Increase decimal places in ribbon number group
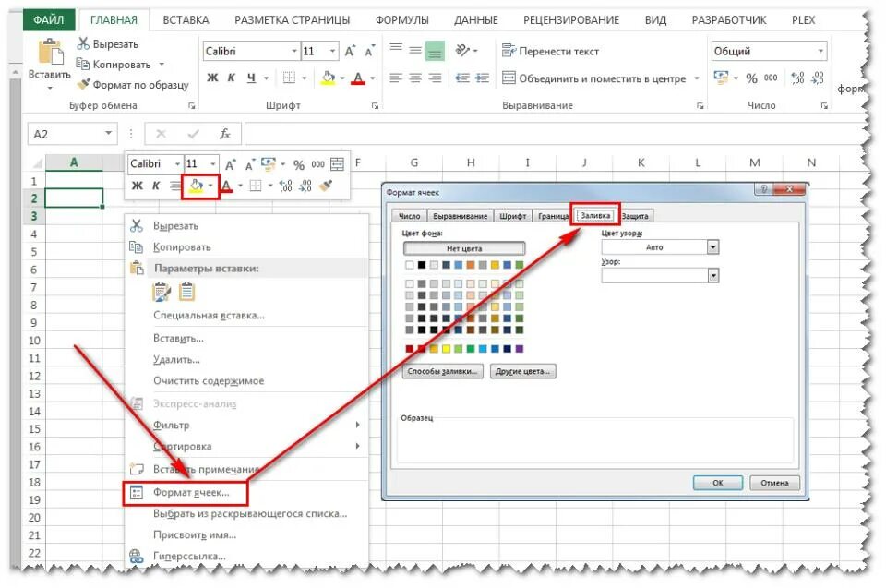886x588 pixels. coord(797,78)
